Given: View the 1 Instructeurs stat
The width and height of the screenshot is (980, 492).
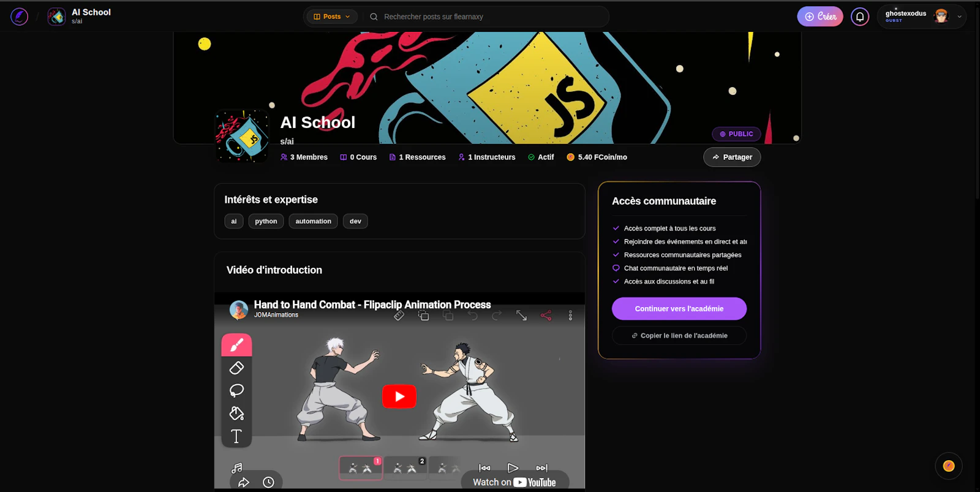Looking at the screenshot, I should coord(487,157).
